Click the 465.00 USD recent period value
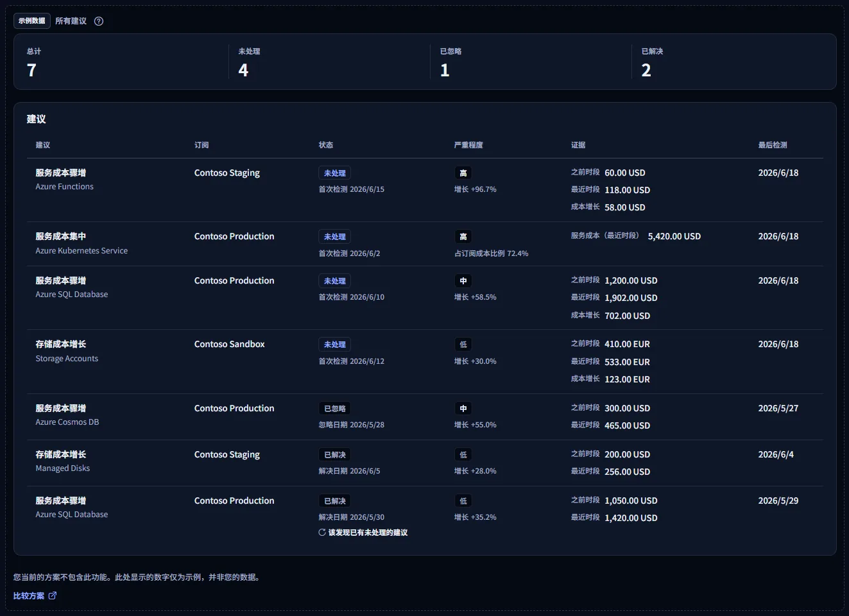Image resolution: width=849 pixels, height=616 pixels. click(x=627, y=425)
